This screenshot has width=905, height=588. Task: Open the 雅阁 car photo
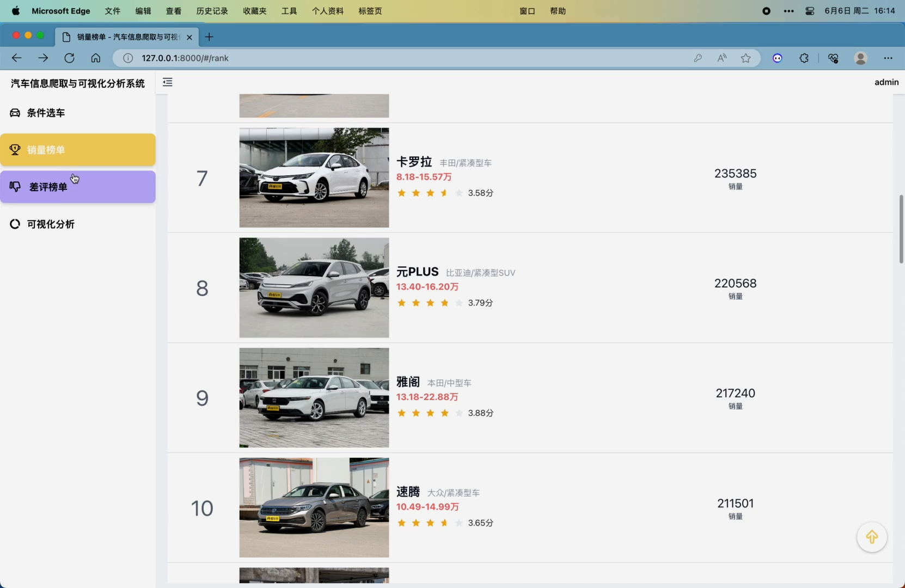[x=314, y=397]
